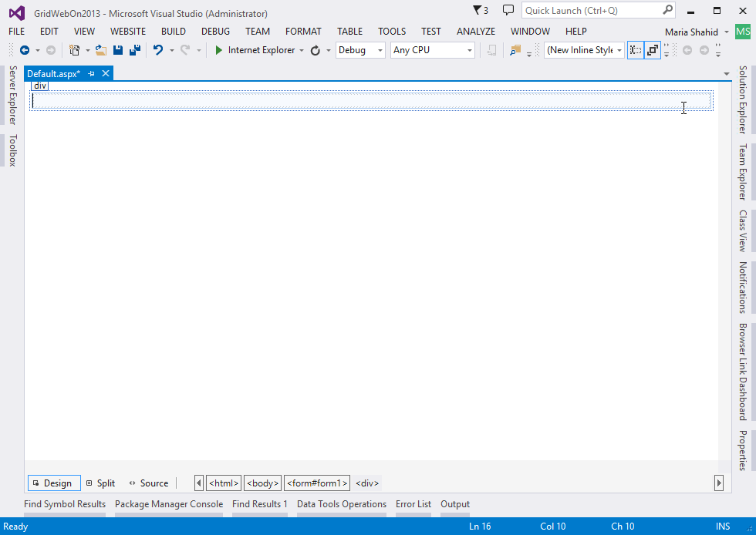Viewport: 756px width, 535px height.
Task: Click the Visual Studio logo icon
Action: [17, 13]
